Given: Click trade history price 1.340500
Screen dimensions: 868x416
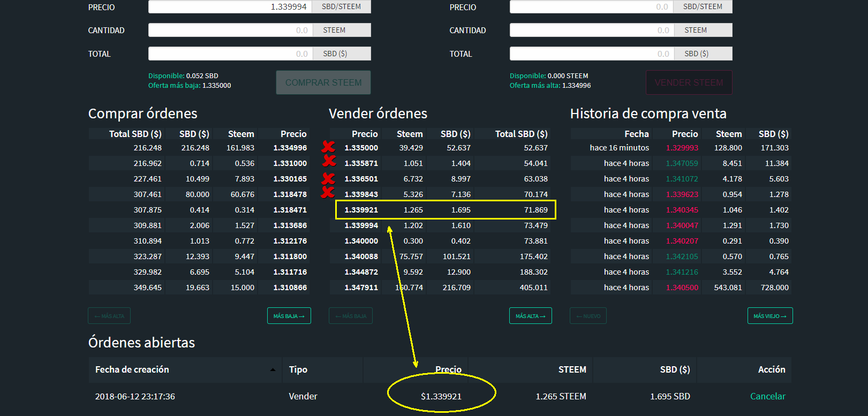Looking at the screenshot, I should (x=682, y=288).
